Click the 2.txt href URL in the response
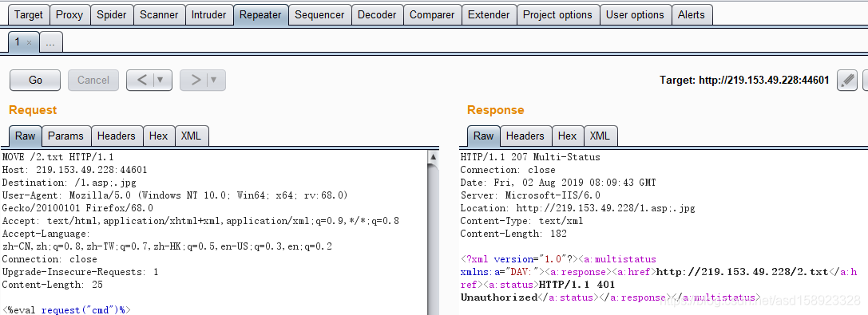Viewport: 868px width, 315px height. [742, 272]
